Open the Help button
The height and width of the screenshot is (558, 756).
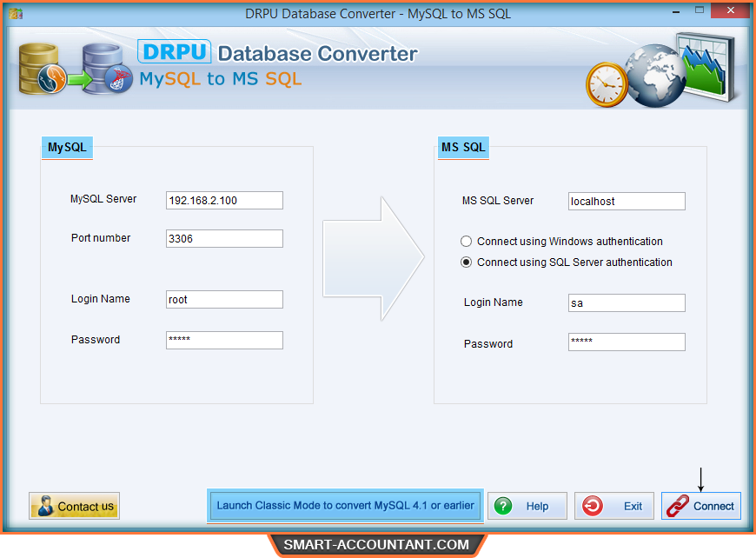tap(527, 506)
